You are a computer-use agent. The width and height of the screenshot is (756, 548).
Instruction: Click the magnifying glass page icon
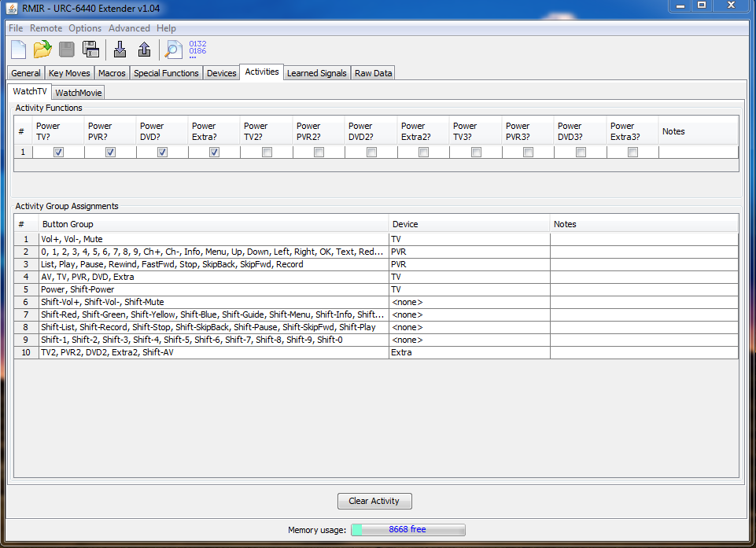click(x=171, y=50)
